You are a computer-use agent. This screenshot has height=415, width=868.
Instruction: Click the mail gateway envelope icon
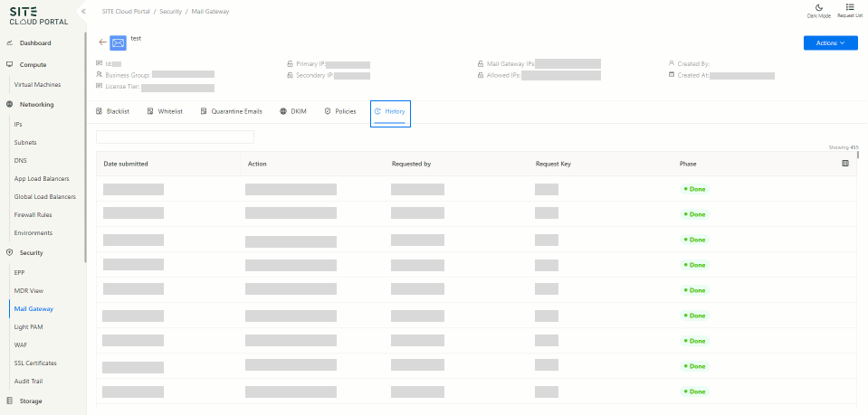coord(118,42)
